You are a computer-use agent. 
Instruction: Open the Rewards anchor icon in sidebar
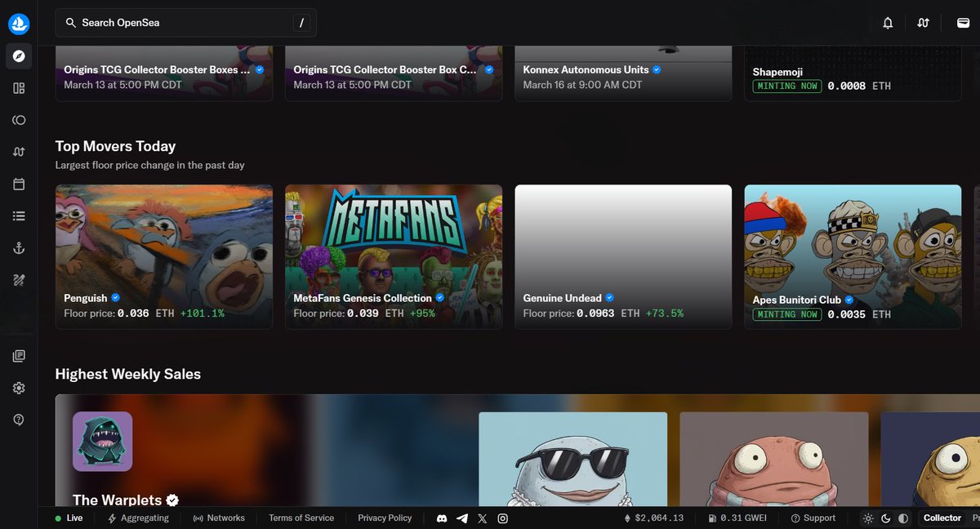coord(19,248)
